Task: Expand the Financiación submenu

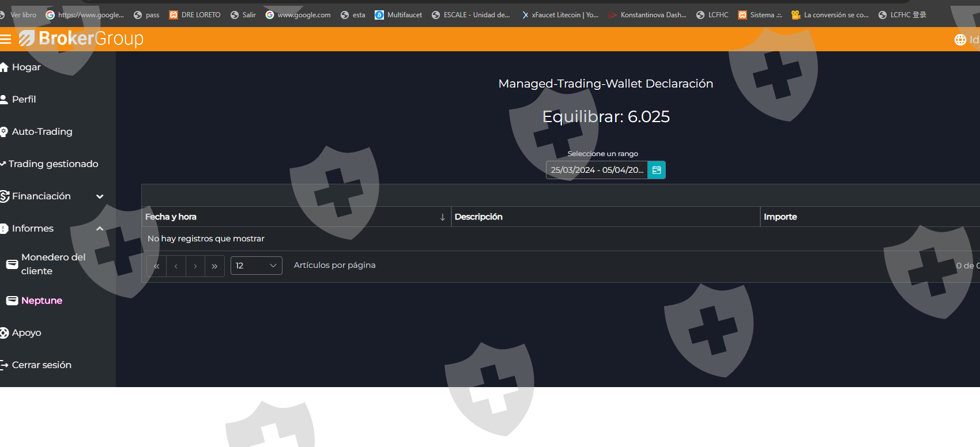Action: (100, 196)
